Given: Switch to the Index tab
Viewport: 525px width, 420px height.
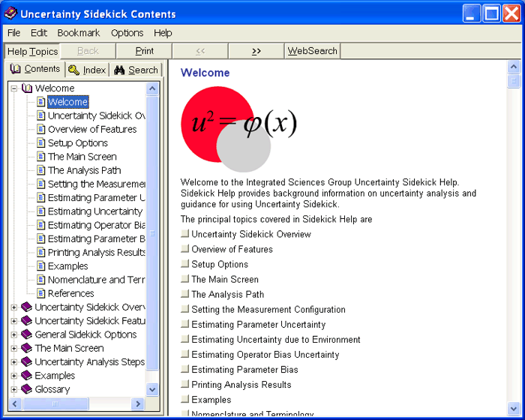Looking at the screenshot, I should point(88,70).
